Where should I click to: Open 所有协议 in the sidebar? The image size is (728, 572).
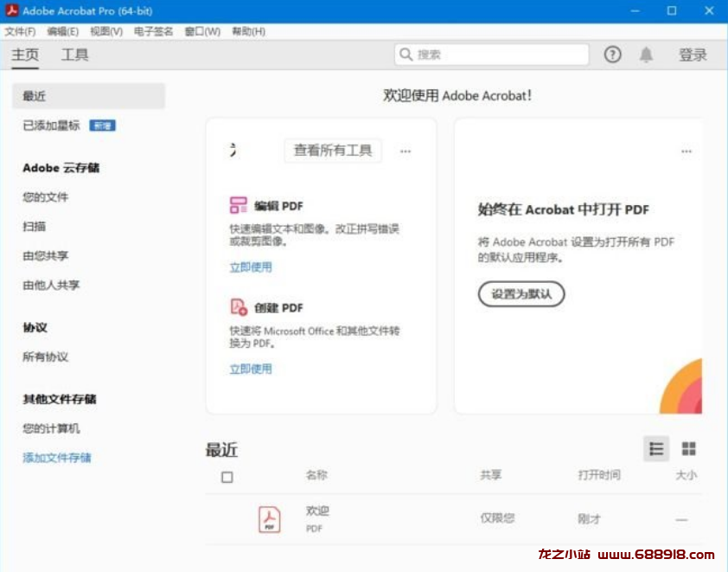[46, 357]
